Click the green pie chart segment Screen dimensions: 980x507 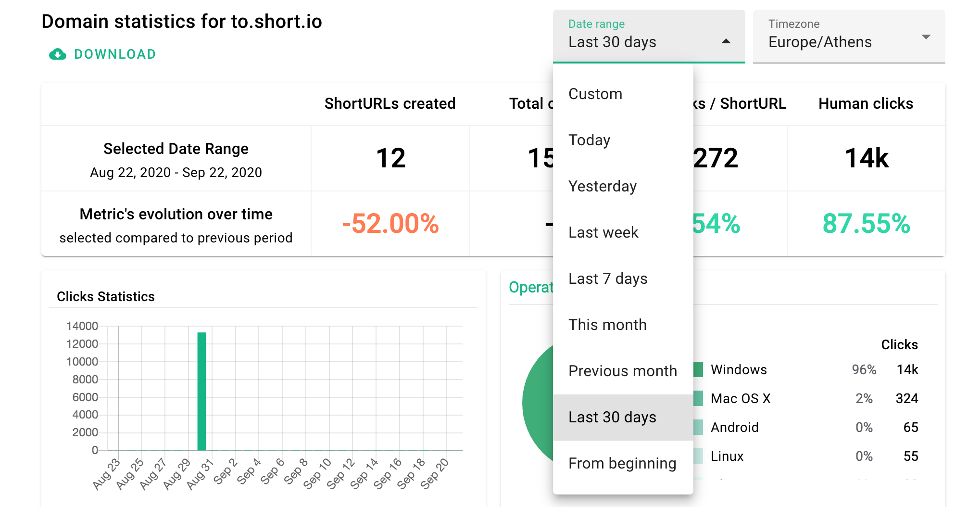538,404
